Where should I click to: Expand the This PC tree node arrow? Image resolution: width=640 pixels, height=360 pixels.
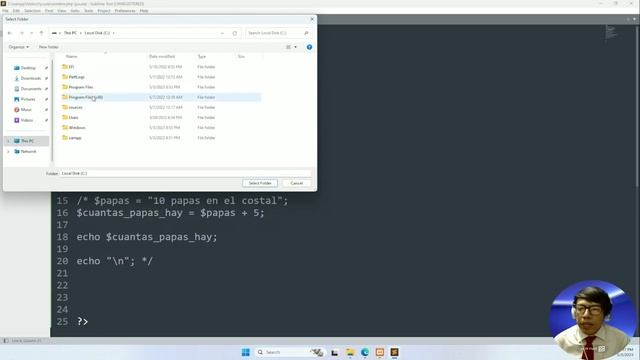pos(8,141)
